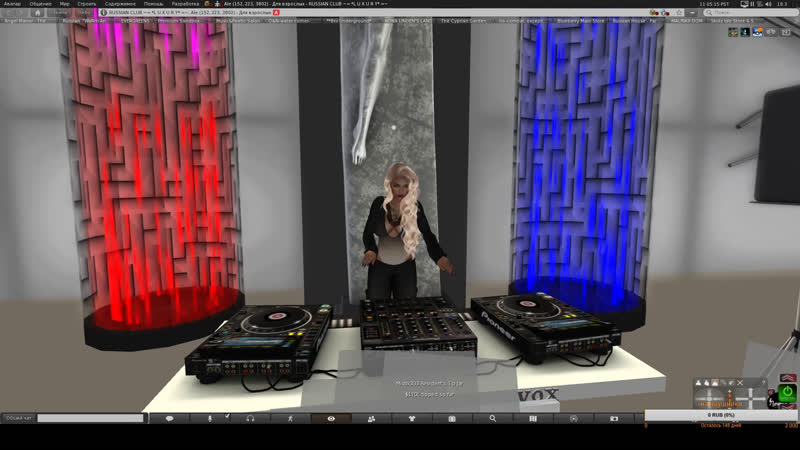Viewport: 800px width, 450px height.
Task: Click the 0 RUB (0%) progress bar
Action: click(x=721, y=415)
